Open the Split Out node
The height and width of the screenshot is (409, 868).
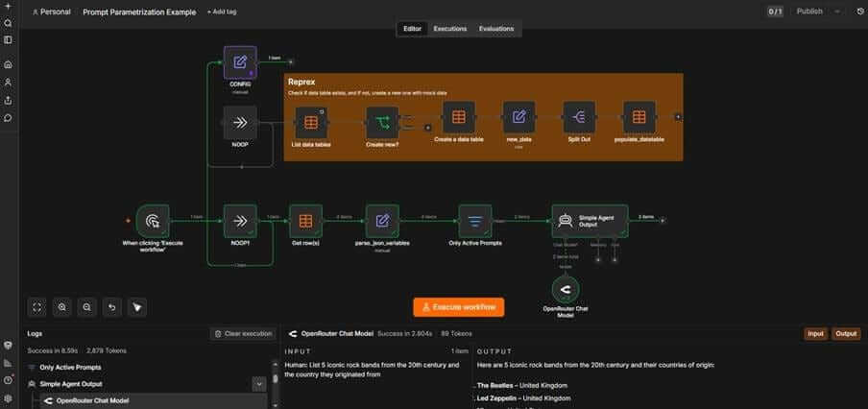click(579, 117)
